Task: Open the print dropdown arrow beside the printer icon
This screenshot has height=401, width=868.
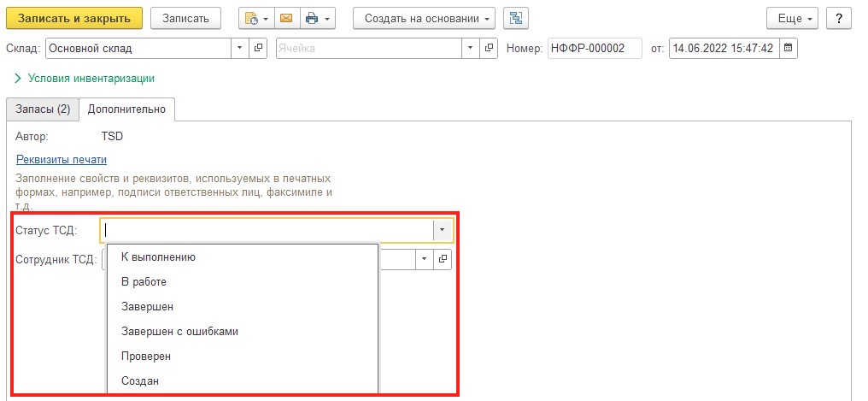Action: point(327,18)
